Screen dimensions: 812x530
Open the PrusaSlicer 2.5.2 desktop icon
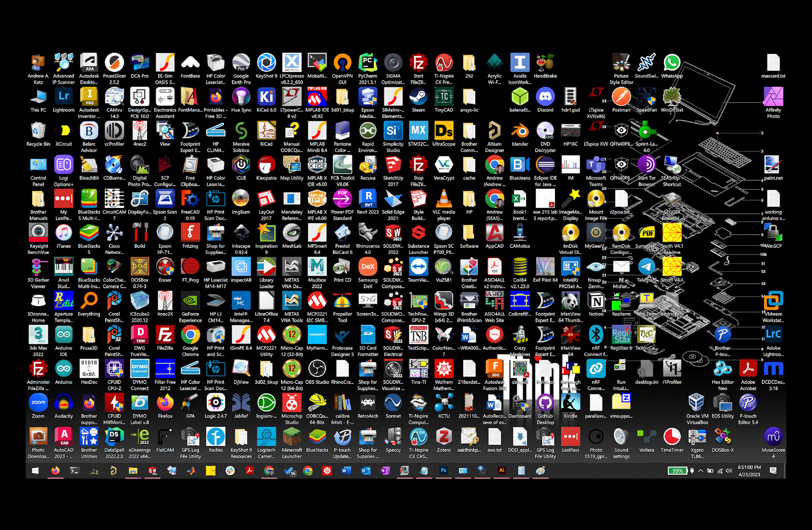pos(114,68)
